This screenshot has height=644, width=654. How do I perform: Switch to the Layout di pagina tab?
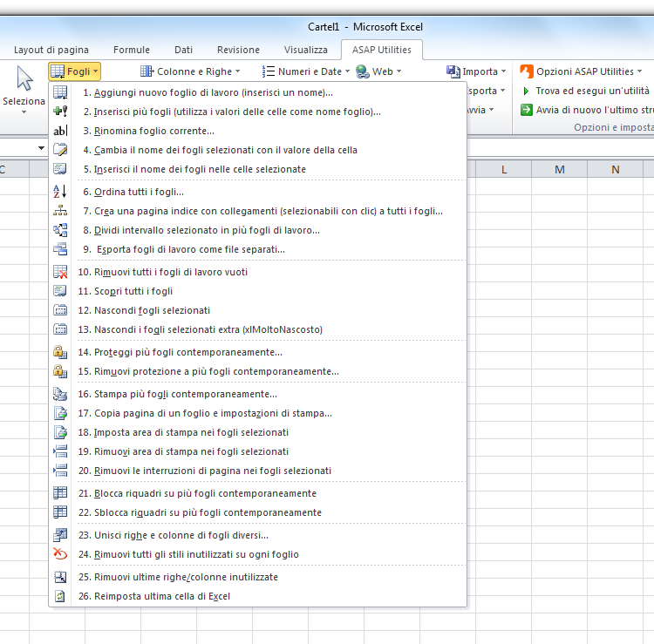(x=51, y=50)
